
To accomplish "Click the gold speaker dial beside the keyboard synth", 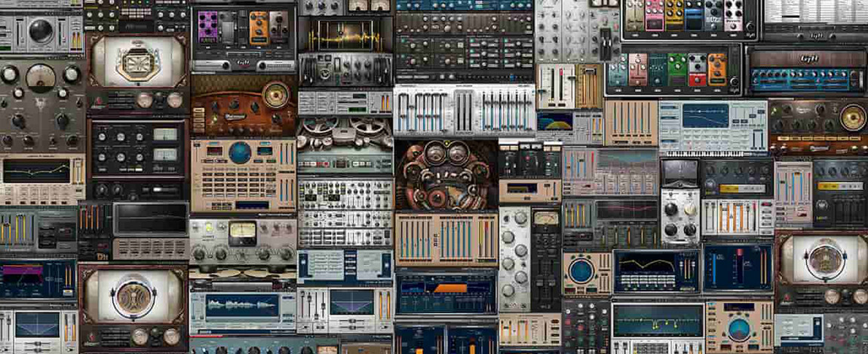I will click(852, 117).
